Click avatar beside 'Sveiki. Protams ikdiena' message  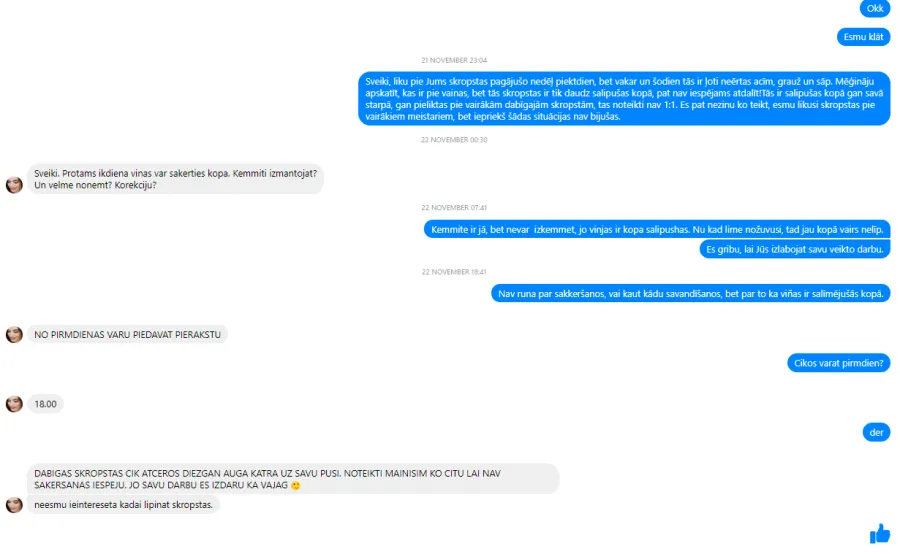coord(14,185)
